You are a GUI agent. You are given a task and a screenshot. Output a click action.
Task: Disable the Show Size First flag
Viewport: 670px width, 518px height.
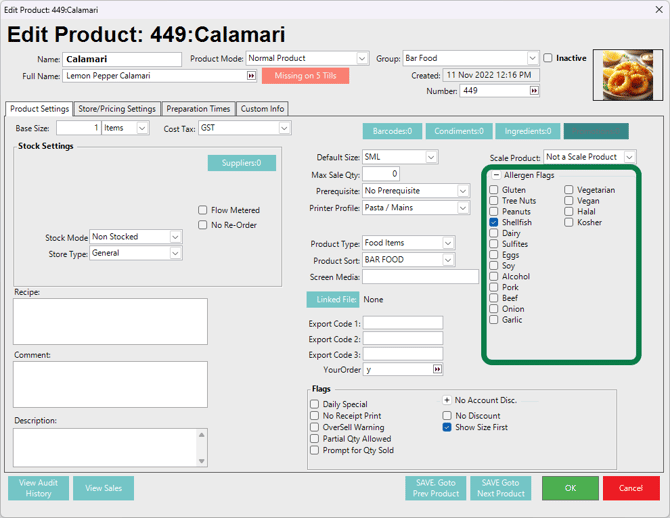coord(447,428)
